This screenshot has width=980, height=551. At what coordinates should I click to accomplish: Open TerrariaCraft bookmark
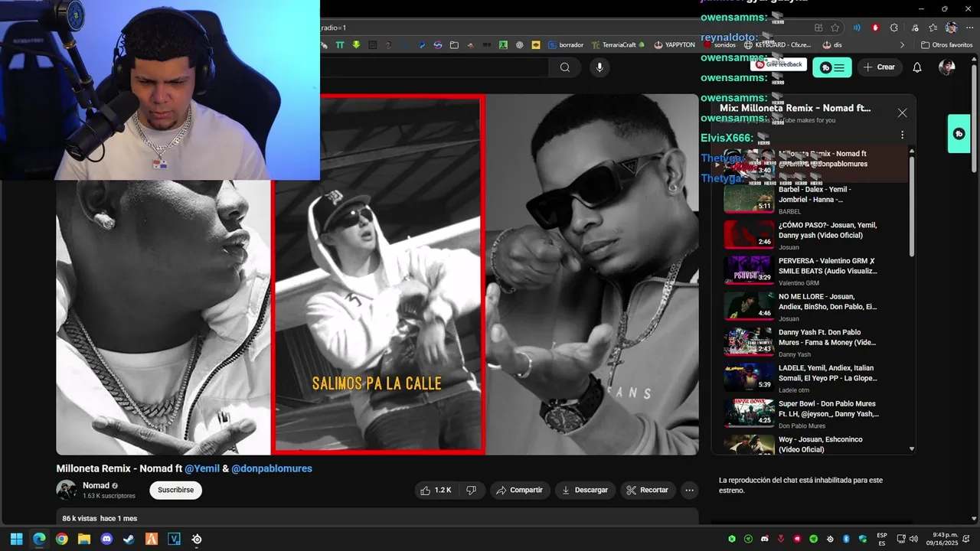617,45
